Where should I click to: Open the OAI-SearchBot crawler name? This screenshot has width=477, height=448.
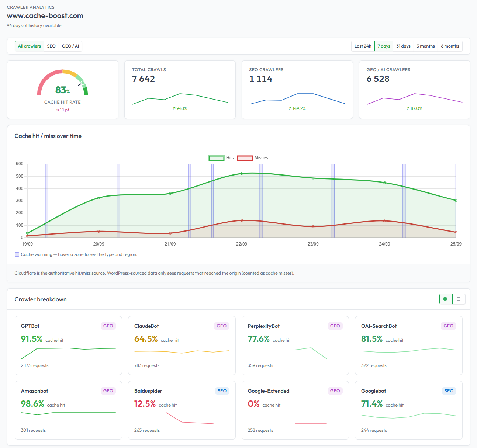pyautogui.click(x=379, y=326)
